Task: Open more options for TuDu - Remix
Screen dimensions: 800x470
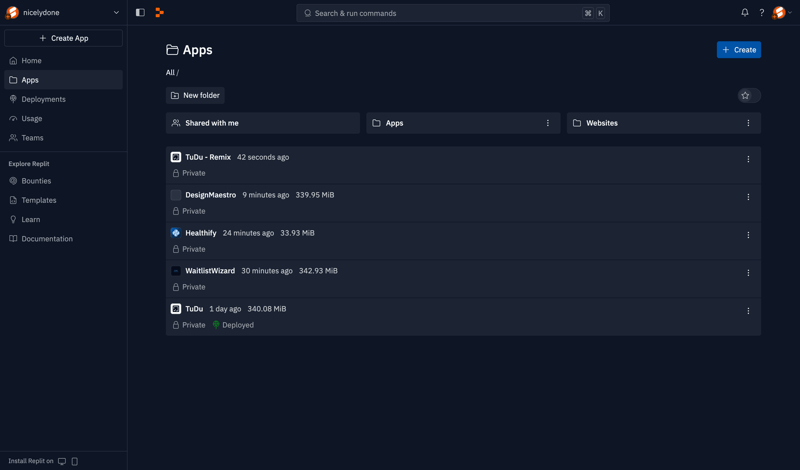Action: pyautogui.click(x=748, y=159)
